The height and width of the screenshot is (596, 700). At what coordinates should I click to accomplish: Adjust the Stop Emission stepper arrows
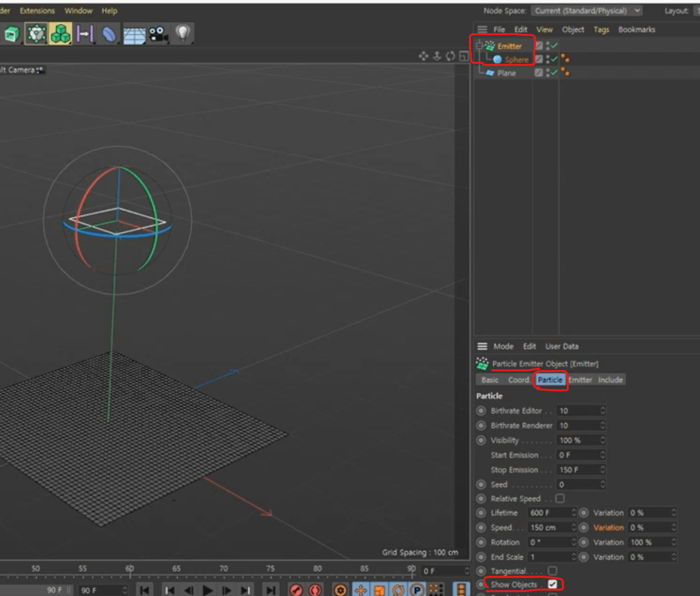(x=602, y=470)
